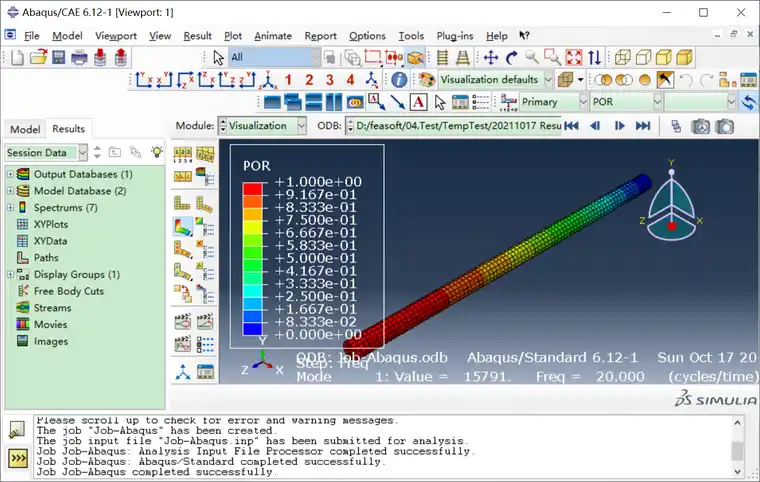This screenshot has width=760, height=482.
Task: Select the Magnify View tool
Action: click(x=532, y=58)
